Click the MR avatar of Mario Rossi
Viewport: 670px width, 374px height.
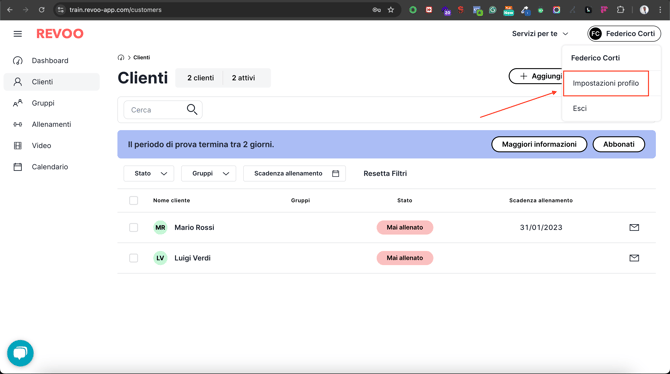click(x=160, y=227)
